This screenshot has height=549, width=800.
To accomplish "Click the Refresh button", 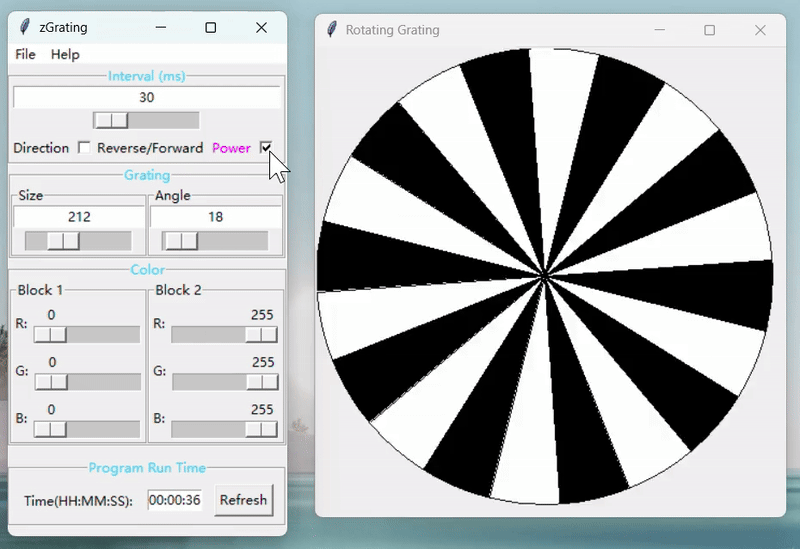I will click(243, 500).
